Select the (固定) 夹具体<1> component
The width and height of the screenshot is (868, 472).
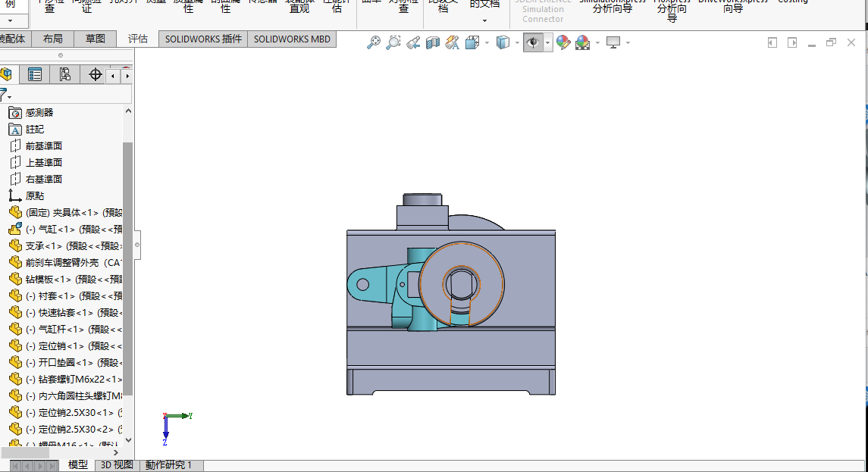click(x=65, y=212)
